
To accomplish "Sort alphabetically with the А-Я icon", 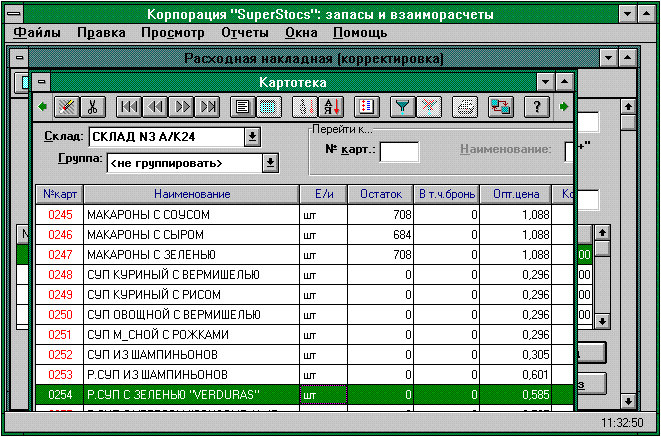I will [x=331, y=107].
